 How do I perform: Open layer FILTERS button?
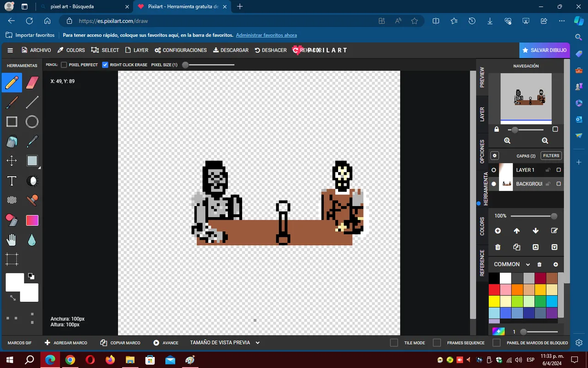click(x=551, y=155)
